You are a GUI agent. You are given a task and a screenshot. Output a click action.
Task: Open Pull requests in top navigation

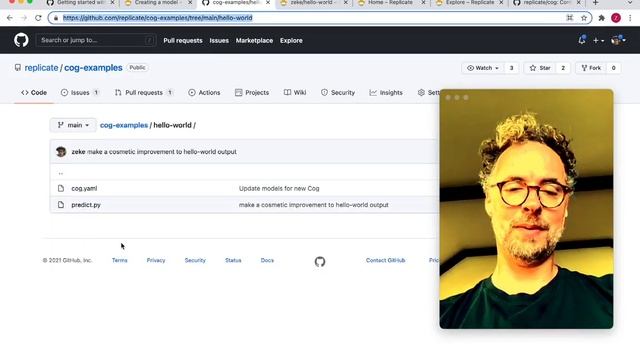pyautogui.click(x=183, y=40)
